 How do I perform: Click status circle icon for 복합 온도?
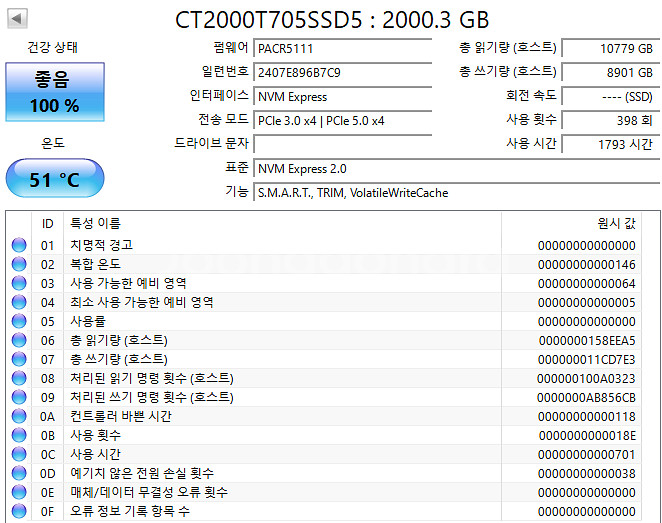[x=19, y=264]
